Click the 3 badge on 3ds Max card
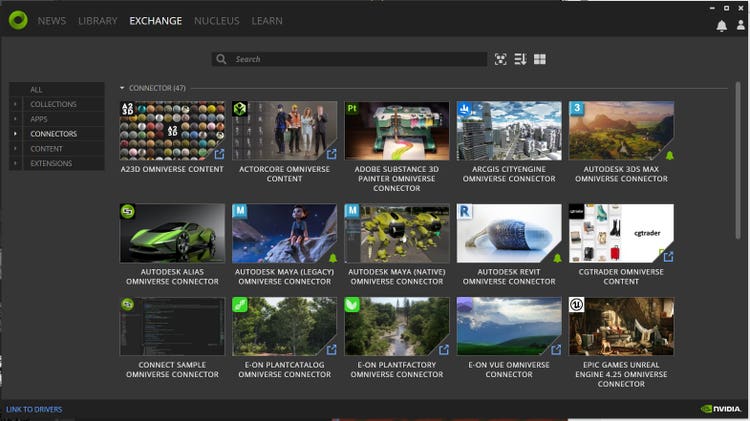This screenshot has width=750, height=421. pyautogui.click(x=576, y=109)
